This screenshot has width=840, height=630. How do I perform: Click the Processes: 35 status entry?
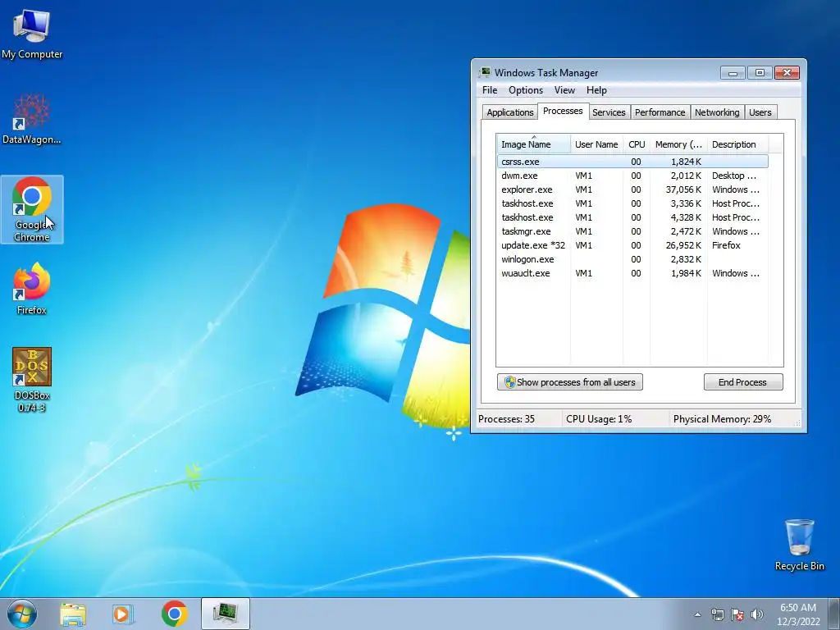506,419
